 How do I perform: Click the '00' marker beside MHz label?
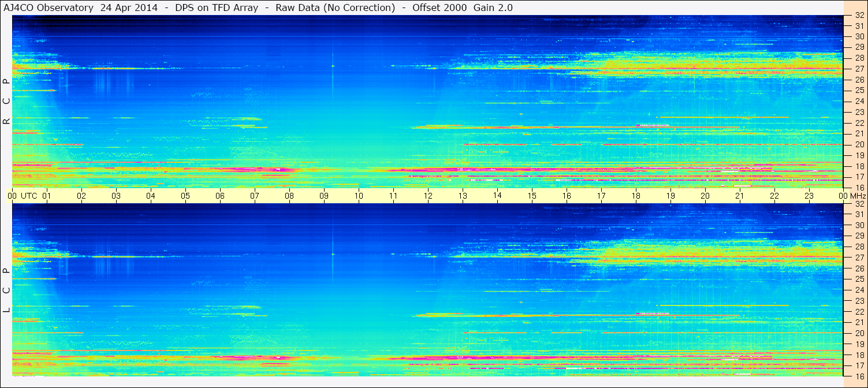coord(843,196)
